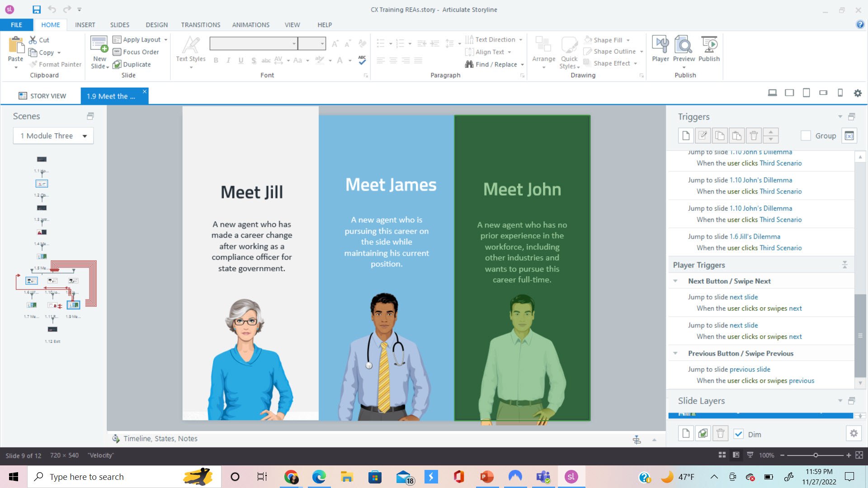Click the Align Text button
This screenshot has height=488, width=868.
coord(488,52)
